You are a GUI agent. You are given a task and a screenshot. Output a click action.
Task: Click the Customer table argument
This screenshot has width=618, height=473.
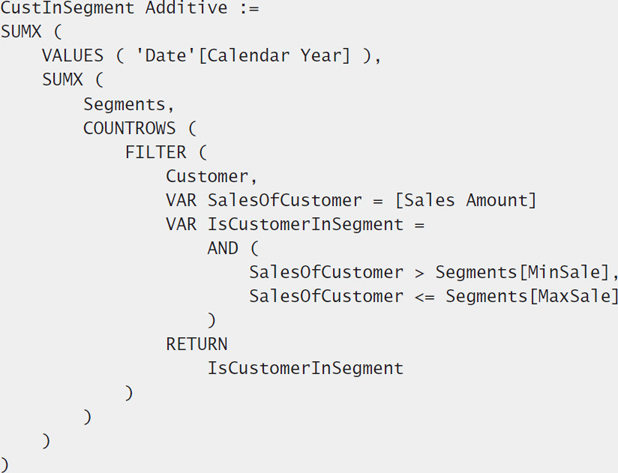212,177
